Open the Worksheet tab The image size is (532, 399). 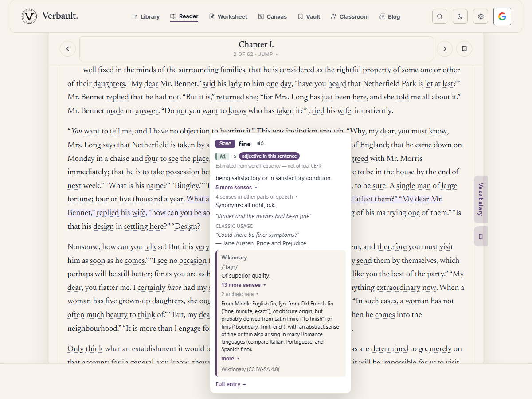[228, 16]
